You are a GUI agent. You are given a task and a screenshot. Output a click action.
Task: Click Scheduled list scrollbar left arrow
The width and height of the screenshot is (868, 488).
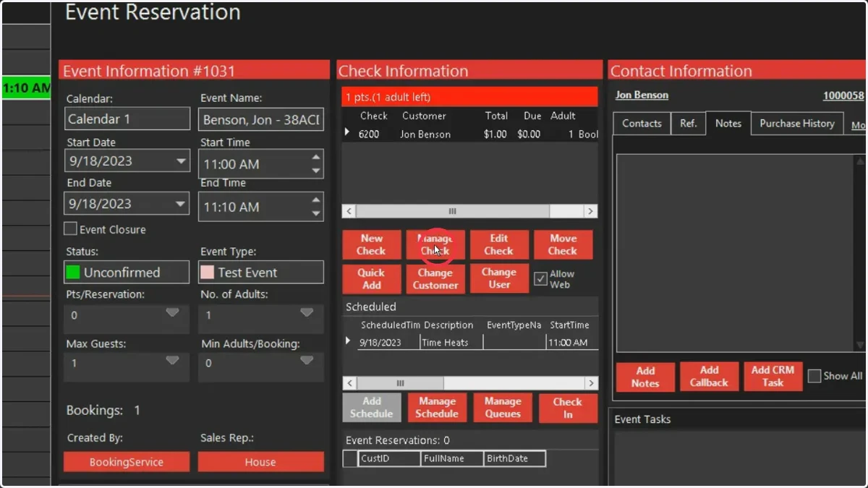pyautogui.click(x=349, y=383)
